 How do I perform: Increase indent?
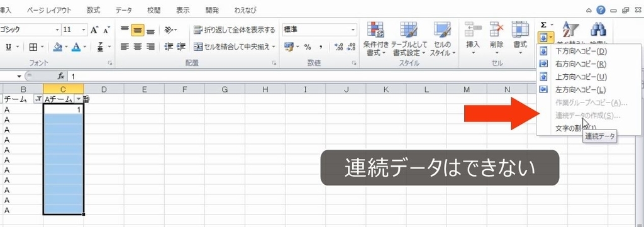tap(180, 47)
